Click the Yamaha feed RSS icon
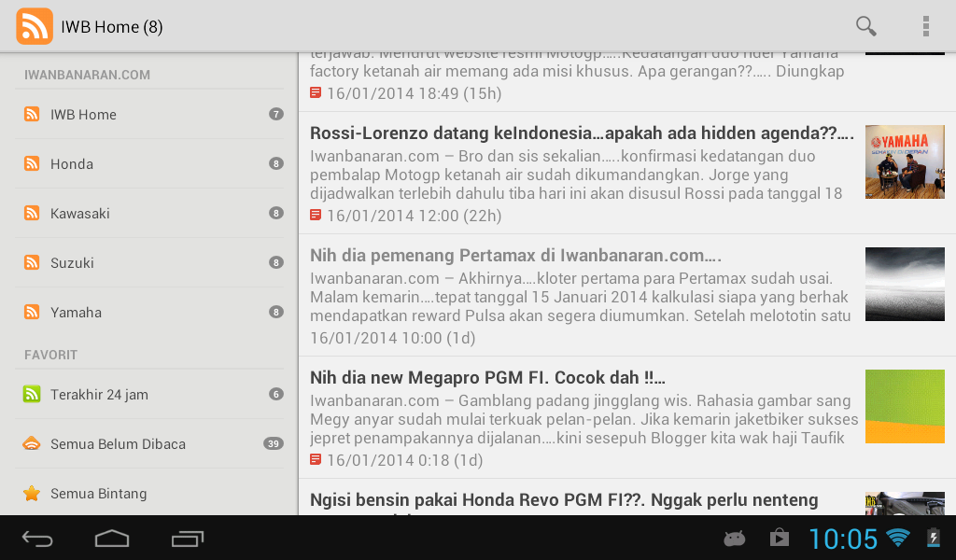This screenshot has height=560, width=956. [32, 312]
